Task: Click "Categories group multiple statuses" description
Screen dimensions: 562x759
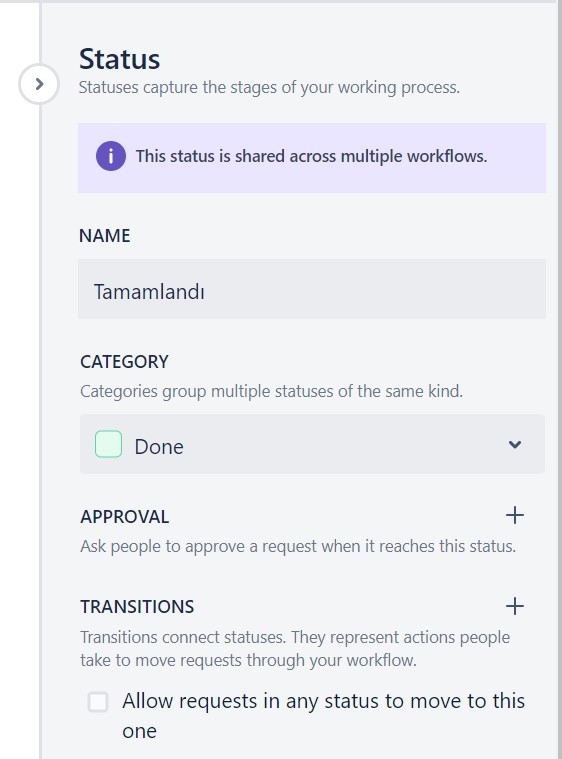Action: (x=271, y=391)
